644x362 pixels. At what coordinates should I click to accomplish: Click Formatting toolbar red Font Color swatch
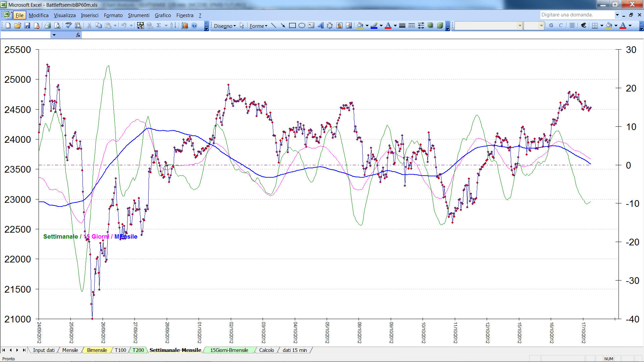pos(623,25)
